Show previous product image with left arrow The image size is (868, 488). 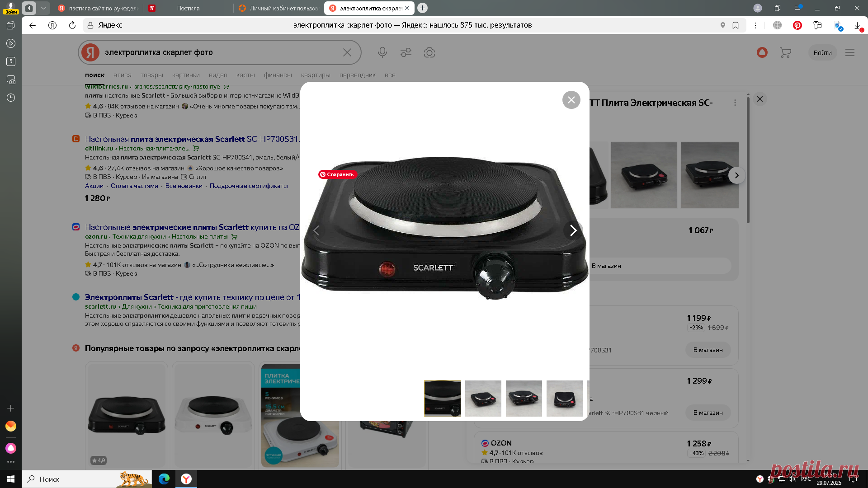[316, 230]
